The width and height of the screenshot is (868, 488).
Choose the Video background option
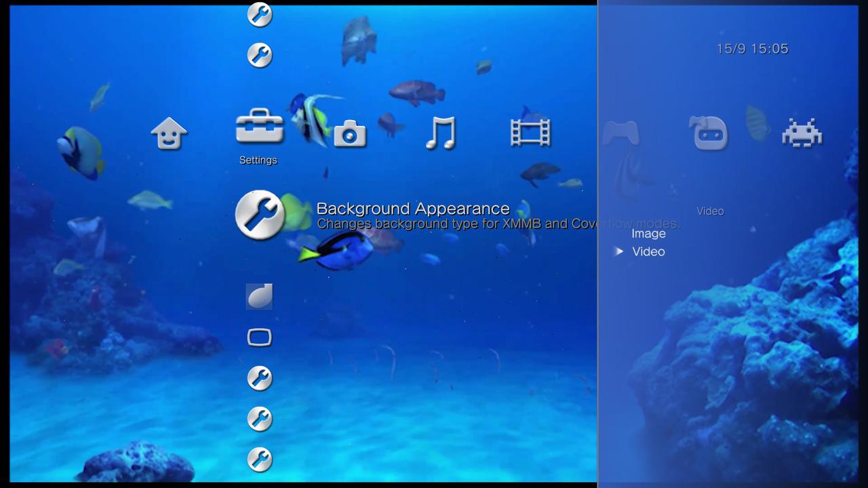coord(648,251)
